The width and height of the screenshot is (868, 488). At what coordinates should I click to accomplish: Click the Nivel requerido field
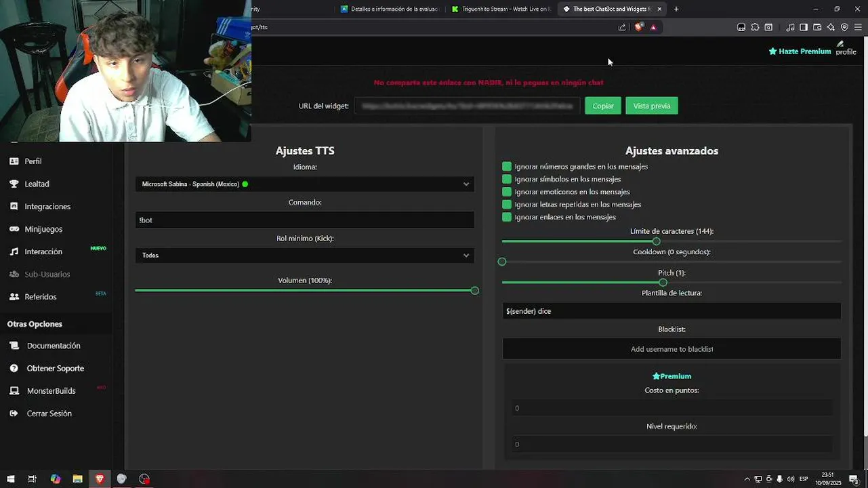point(671,445)
